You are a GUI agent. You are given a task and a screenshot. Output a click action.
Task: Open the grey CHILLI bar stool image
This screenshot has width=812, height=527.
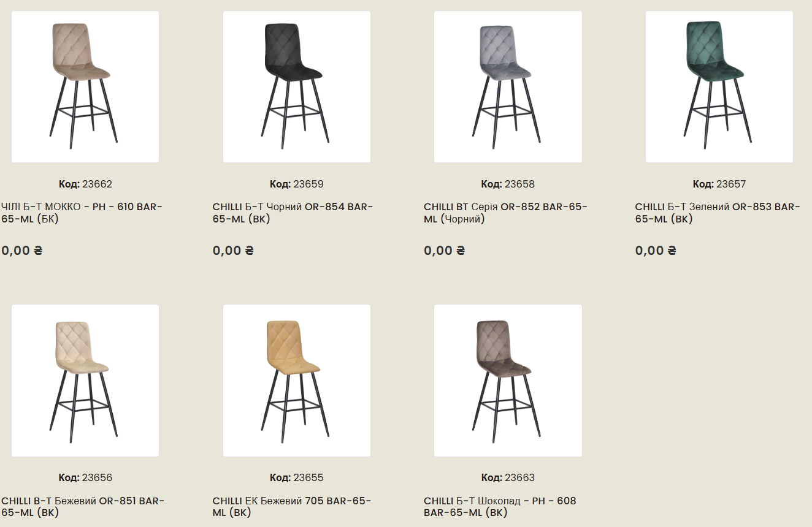(x=508, y=86)
